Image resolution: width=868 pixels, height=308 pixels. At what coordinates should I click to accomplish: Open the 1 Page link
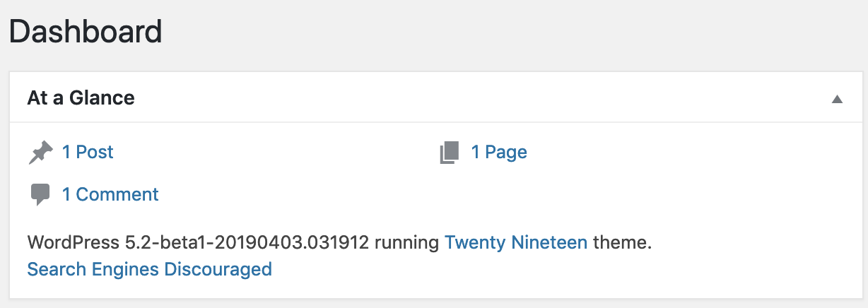(499, 152)
